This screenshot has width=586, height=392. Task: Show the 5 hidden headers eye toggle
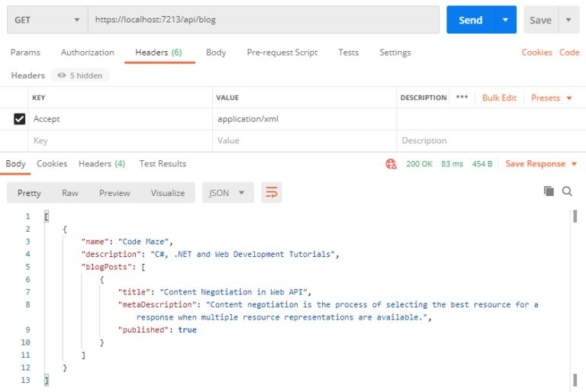click(80, 76)
